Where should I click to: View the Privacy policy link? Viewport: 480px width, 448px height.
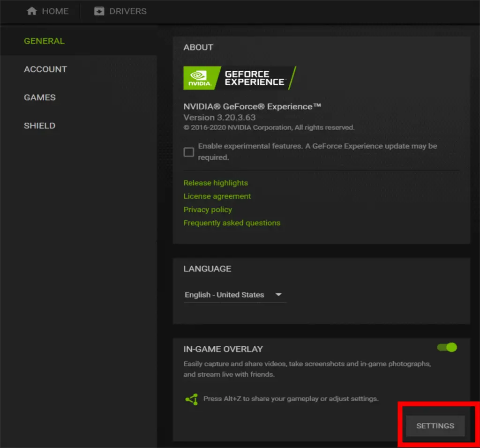(208, 209)
